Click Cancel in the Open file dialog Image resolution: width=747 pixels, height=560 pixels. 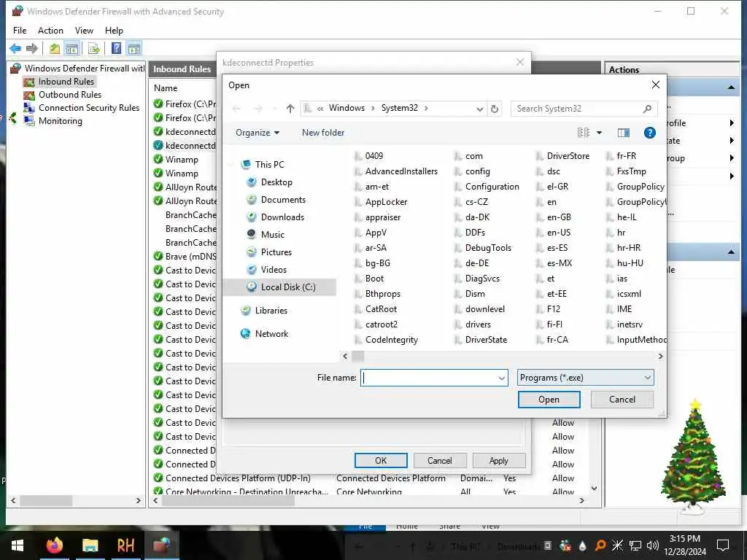click(622, 400)
